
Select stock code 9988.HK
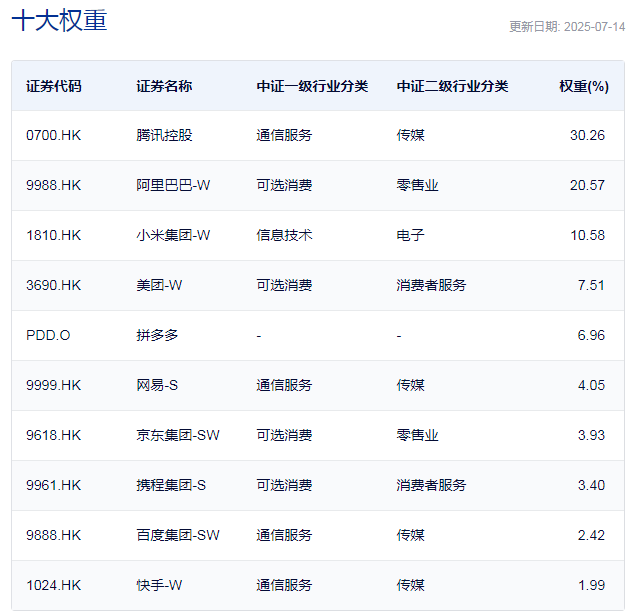pos(54,185)
